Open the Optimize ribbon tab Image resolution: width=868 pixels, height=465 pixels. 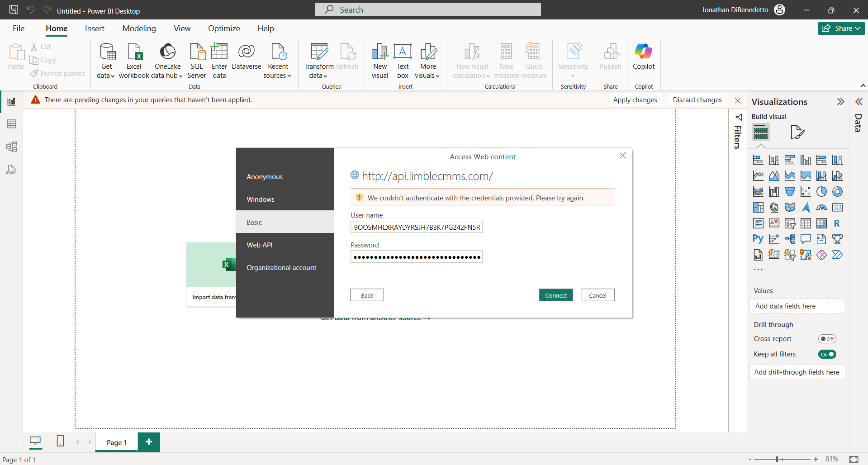tap(224, 28)
